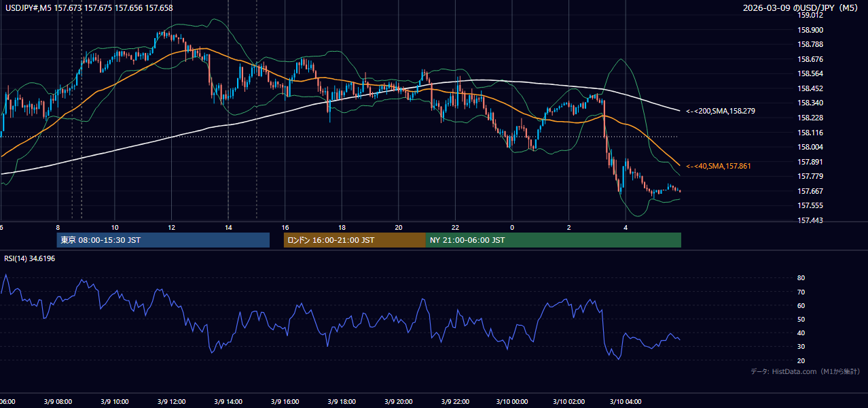The height and width of the screenshot is (408, 868).
Task: Click RSI axis level 20
Action: coord(801,360)
